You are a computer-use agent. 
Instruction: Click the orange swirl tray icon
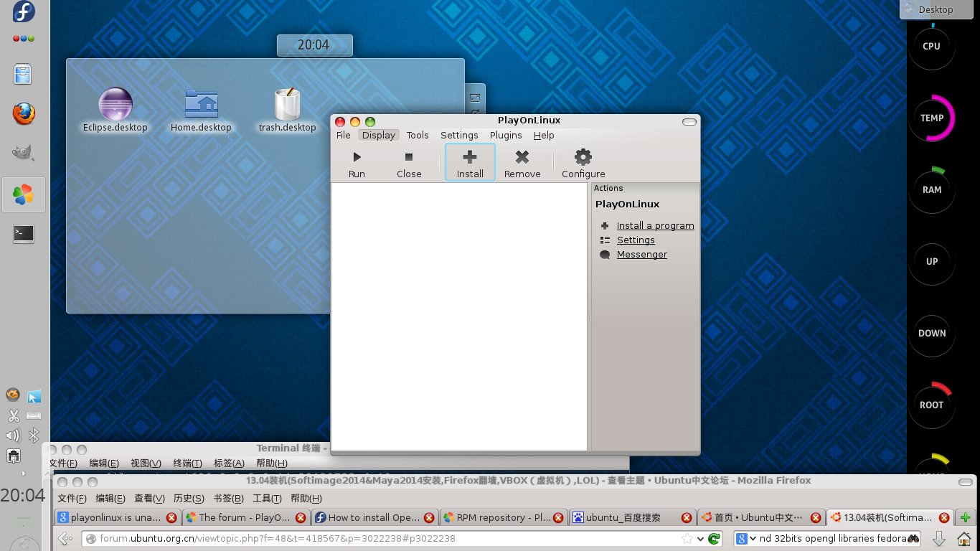[x=13, y=395]
